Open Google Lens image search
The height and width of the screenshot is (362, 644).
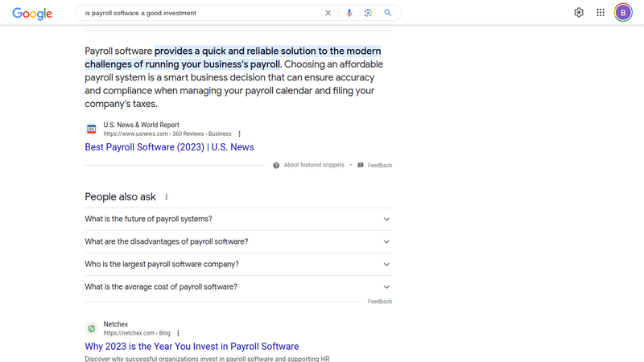pos(368,13)
